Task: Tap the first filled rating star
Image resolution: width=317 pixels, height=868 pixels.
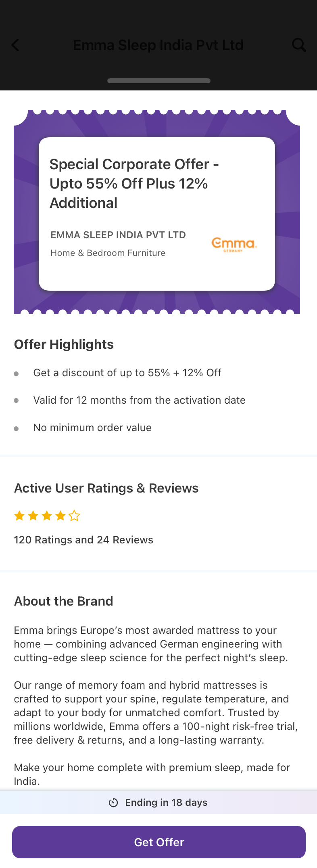Action: pos(19,516)
